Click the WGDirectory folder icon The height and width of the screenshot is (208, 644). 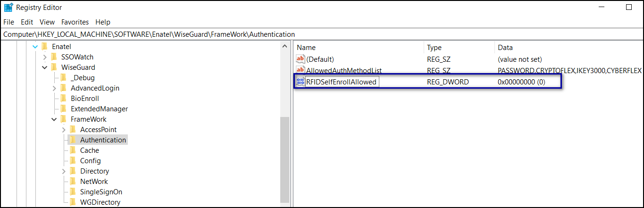pyautogui.click(x=73, y=202)
